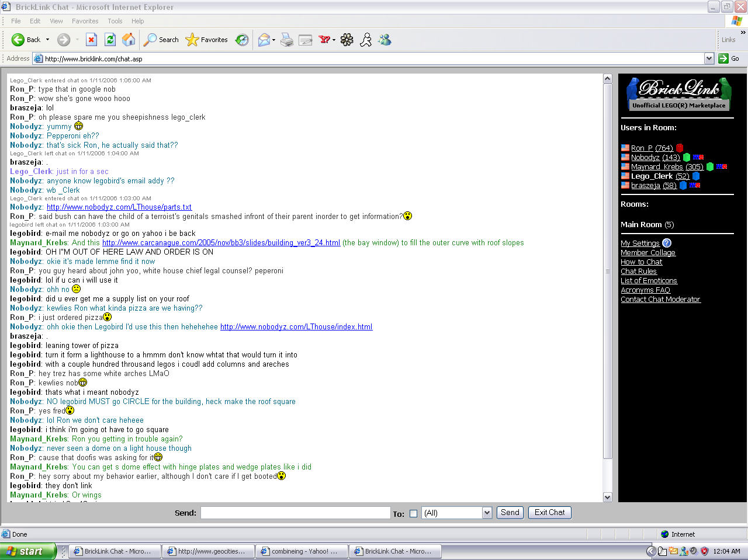Open the Favorites menu
Image resolution: width=748 pixels, height=560 pixels.
click(85, 21)
